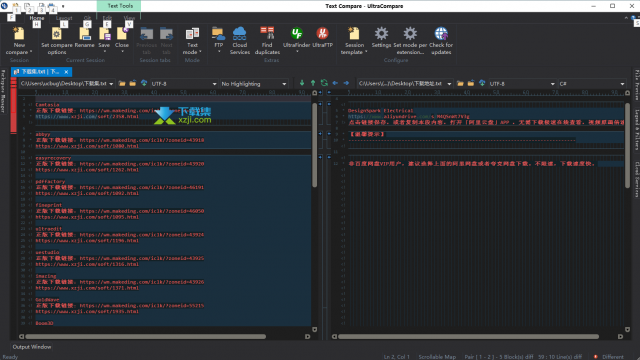Launch UltraFTP
Viewport: 640px width, 360px height.
[322, 37]
